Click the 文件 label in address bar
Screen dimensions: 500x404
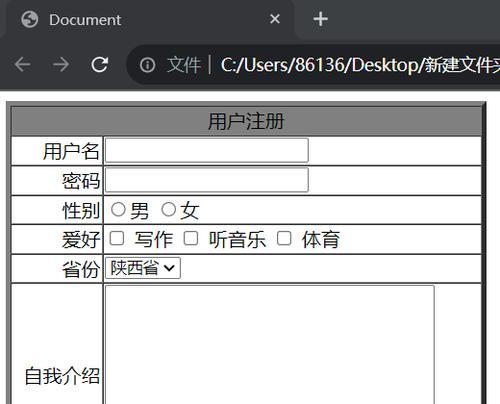(x=184, y=65)
